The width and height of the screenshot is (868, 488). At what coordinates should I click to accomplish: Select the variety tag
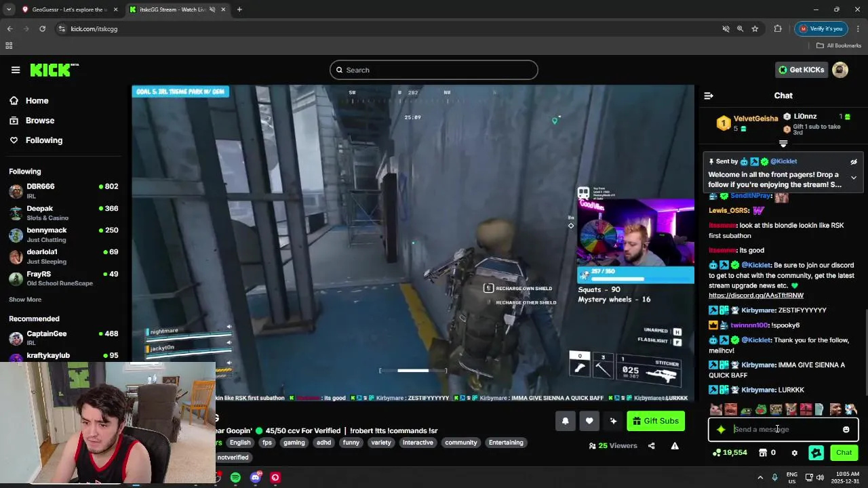coord(381,443)
